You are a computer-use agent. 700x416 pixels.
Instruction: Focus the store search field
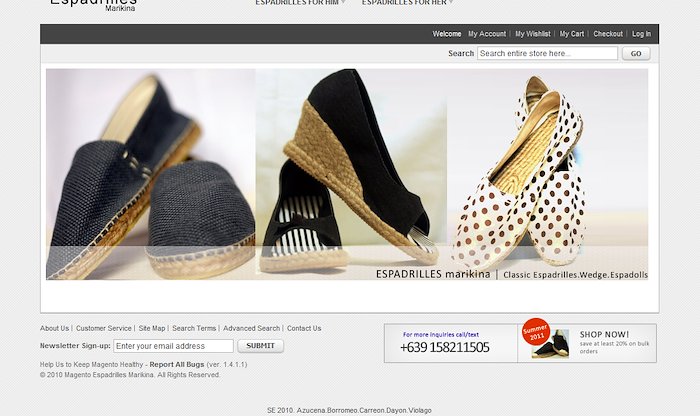547,54
